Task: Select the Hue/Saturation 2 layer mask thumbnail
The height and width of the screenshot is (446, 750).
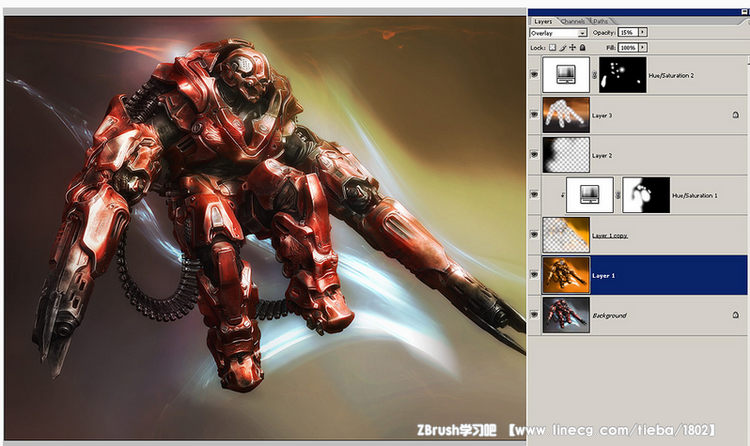Action: (x=623, y=75)
